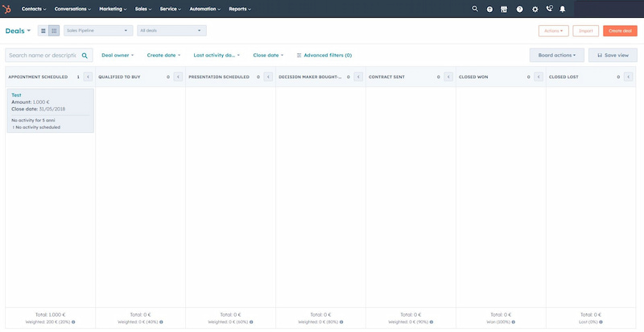Switch to list view layout
644x332 pixels.
click(x=43, y=31)
